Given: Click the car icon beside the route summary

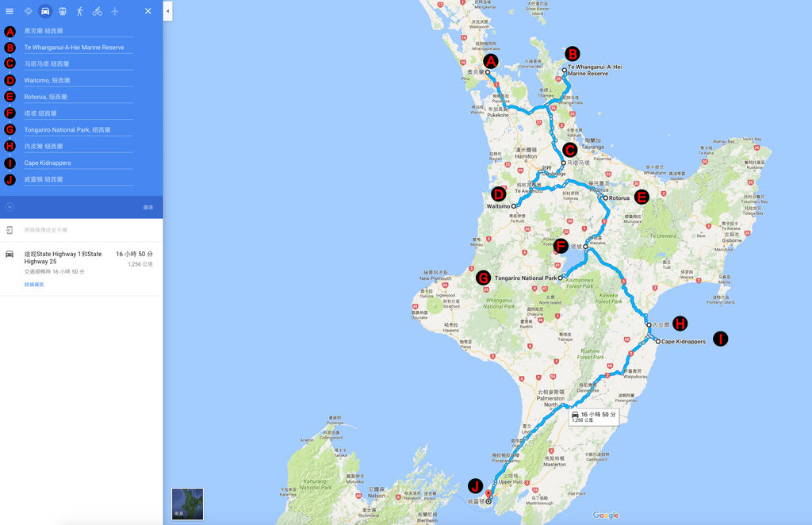Looking at the screenshot, I should [x=10, y=254].
